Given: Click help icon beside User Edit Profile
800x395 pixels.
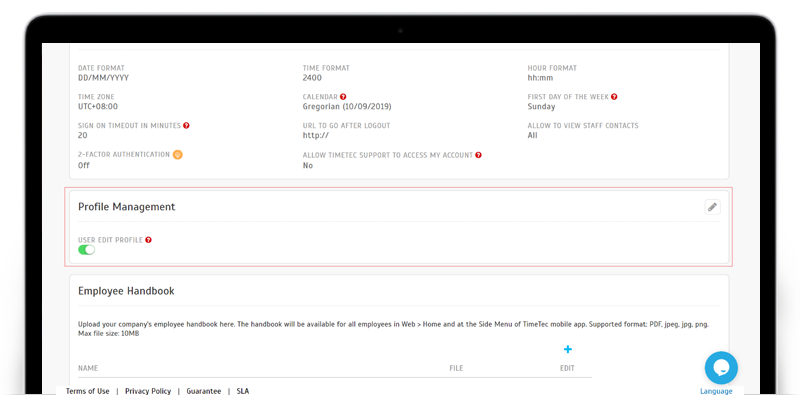Looking at the screenshot, I should tap(148, 240).
